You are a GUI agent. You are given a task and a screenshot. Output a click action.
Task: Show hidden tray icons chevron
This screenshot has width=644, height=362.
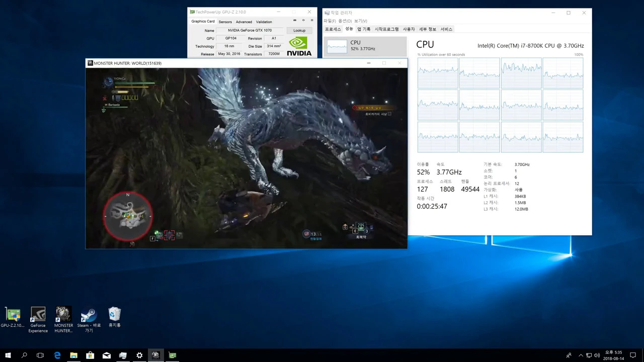tap(581, 355)
